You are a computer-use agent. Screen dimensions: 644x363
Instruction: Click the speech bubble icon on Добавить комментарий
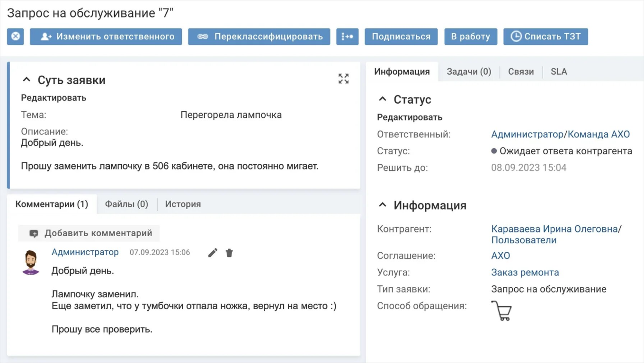[34, 233]
